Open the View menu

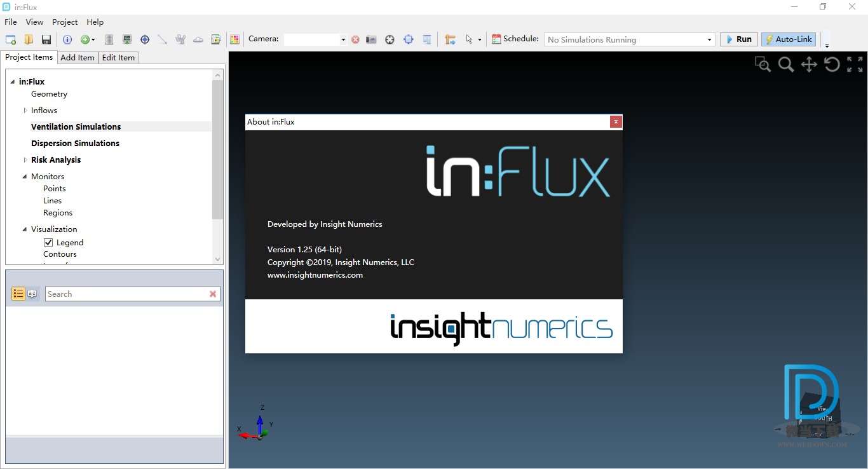tap(34, 22)
